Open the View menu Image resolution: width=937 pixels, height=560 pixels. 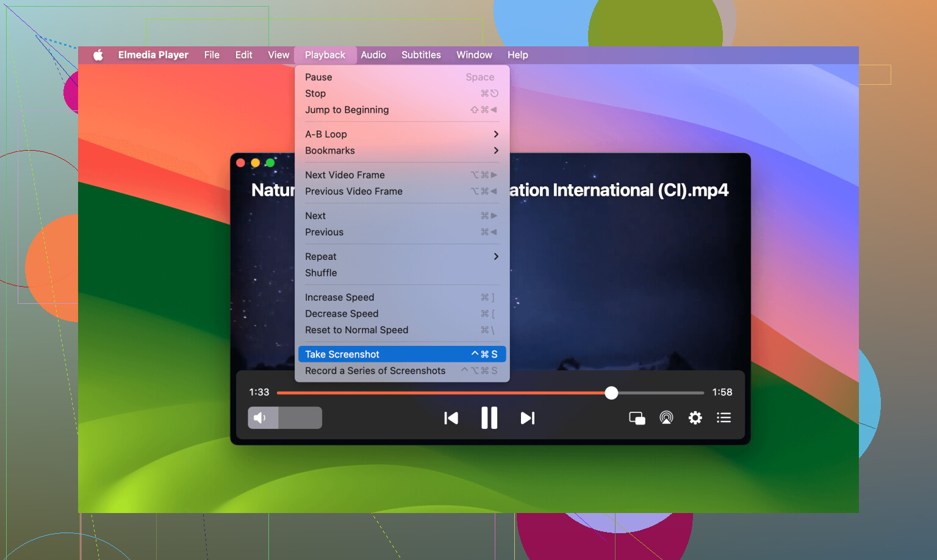(279, 55)
